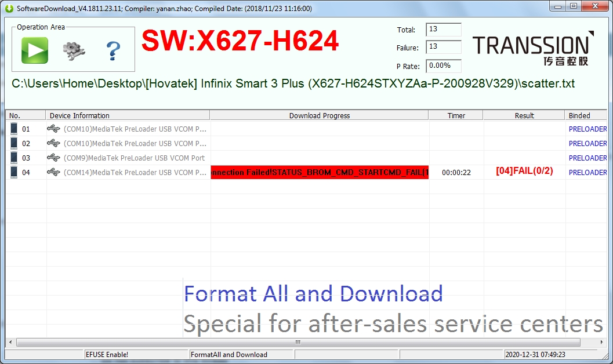Click the horizontal scrollbar right arrow
613x364 pixels.
point(601,342)
